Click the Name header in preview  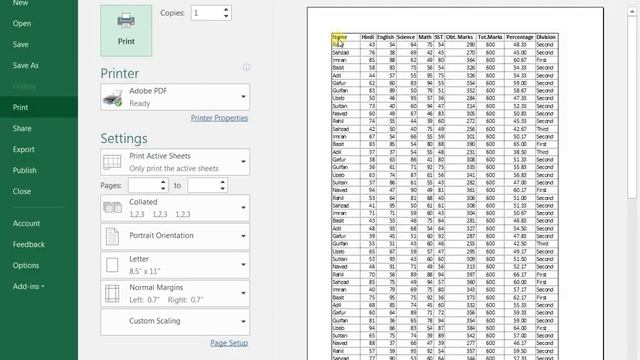[x=340, y=37]
